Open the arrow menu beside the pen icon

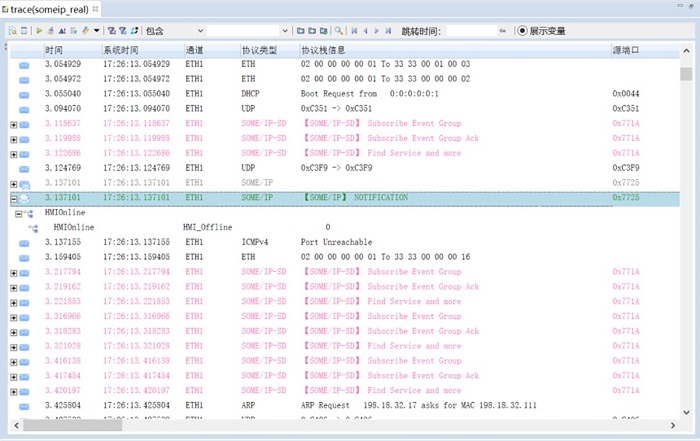[96, 31]
